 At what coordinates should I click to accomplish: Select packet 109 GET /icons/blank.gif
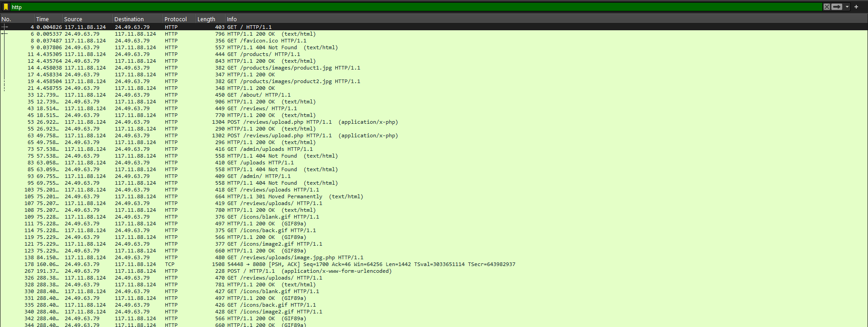point(434,217)
